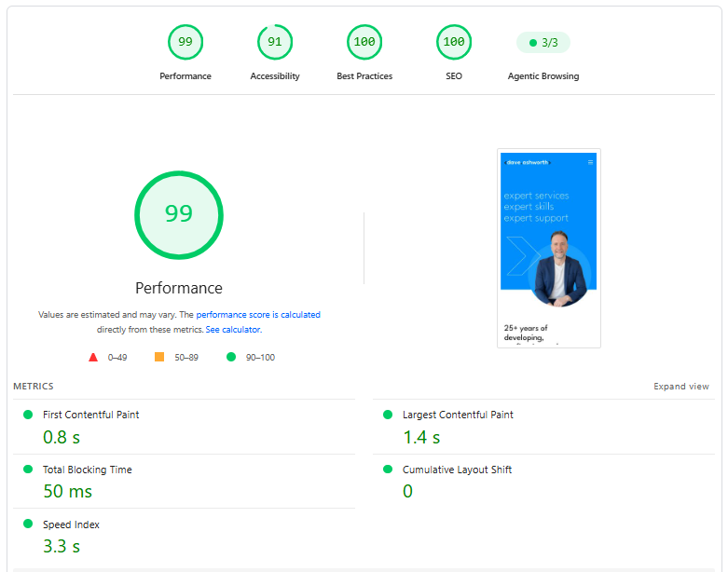Click the Accessibility 91 score gauge
The width and height of the screenshot is (728, 572).
coord(275,42)
